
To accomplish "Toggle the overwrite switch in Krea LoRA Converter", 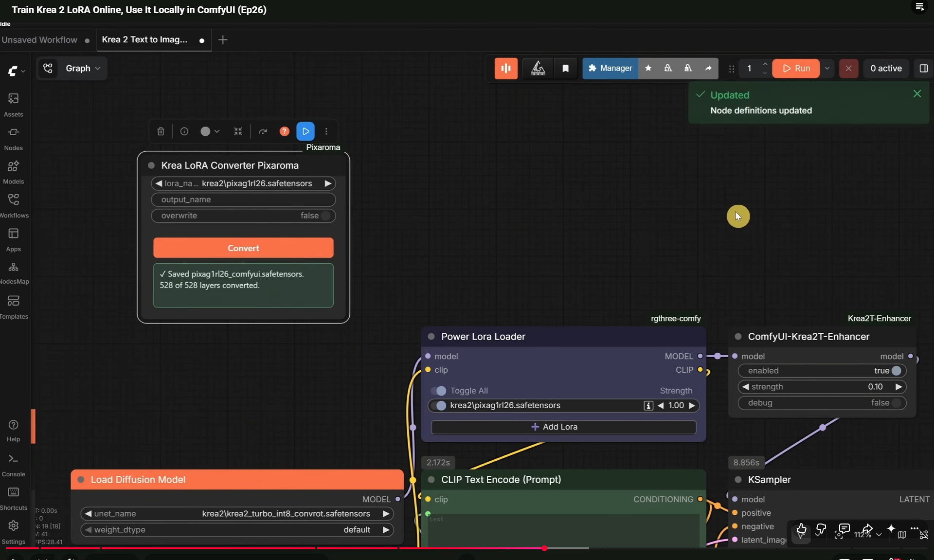I will pyautogui.click(x=326, y=216).
